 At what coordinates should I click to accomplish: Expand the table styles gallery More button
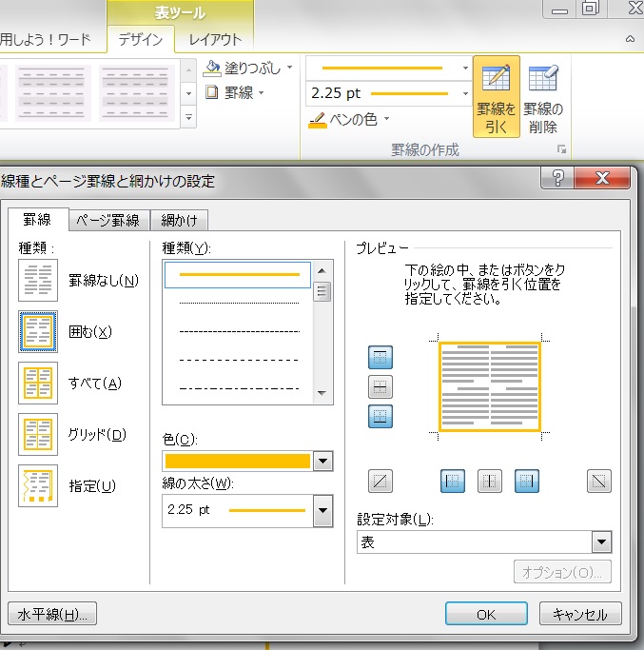pos(188,118)
